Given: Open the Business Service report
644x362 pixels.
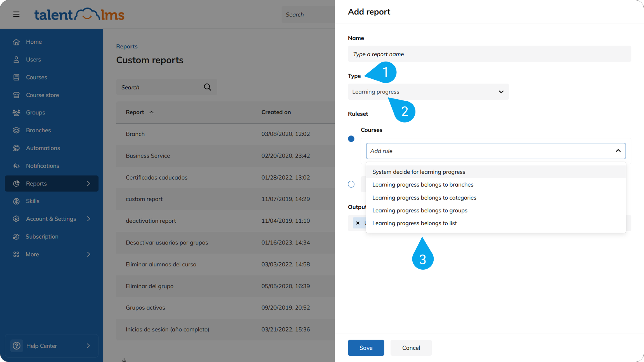Looking at the screenshot, I should pyautogui.click(x=148, y=156).
